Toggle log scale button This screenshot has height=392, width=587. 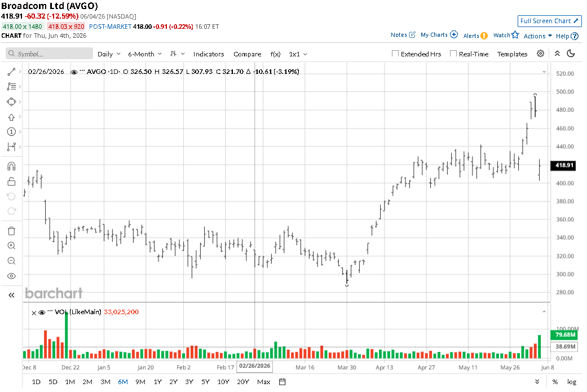(571, 382)
